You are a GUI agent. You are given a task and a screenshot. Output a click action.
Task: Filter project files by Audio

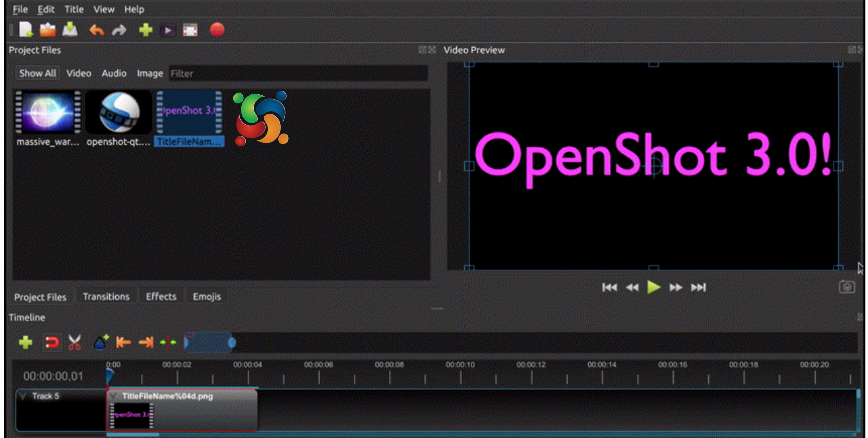(x=114, y=73)
